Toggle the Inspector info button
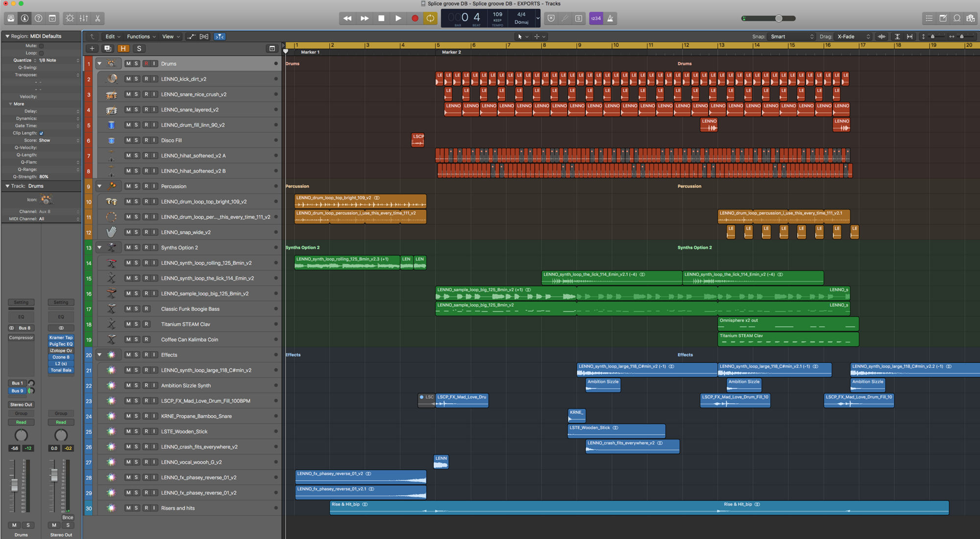This screenshot has width=980, height=539. click(x=24, y=18)
